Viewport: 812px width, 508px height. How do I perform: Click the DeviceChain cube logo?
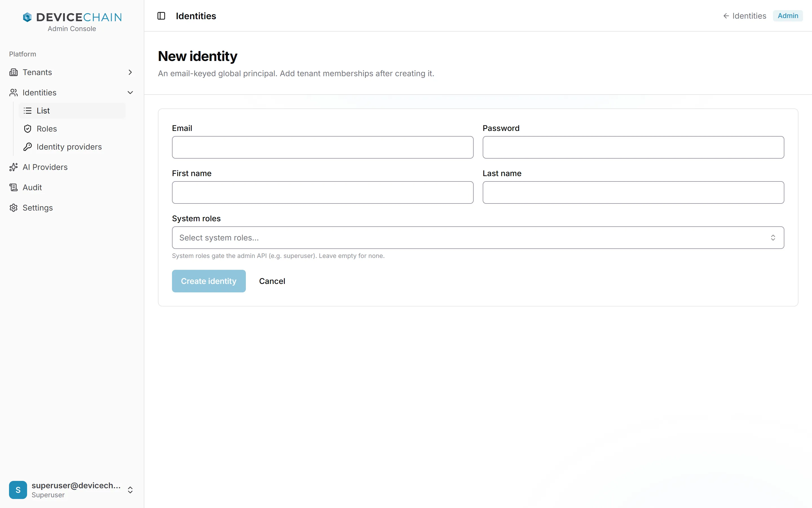click(27, 17)
